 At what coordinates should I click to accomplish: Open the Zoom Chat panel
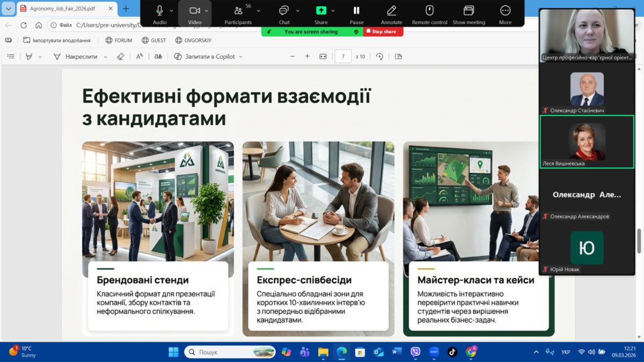[x=284, y=13]
